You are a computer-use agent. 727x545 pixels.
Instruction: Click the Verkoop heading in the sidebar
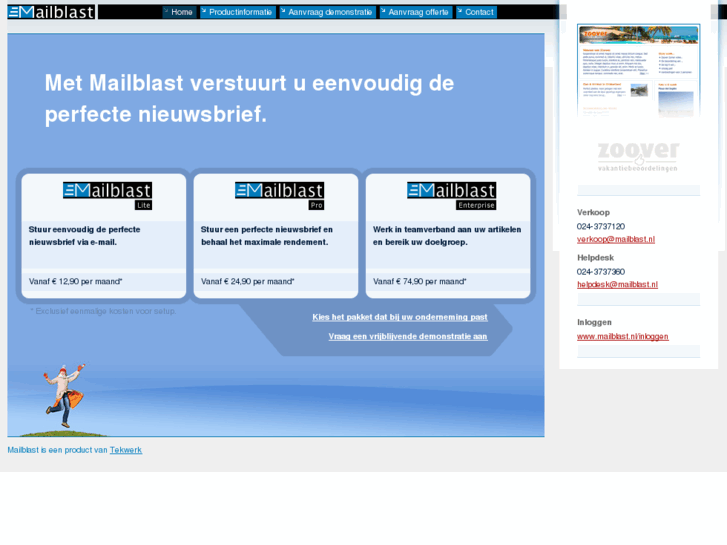[x=593, y=212]
